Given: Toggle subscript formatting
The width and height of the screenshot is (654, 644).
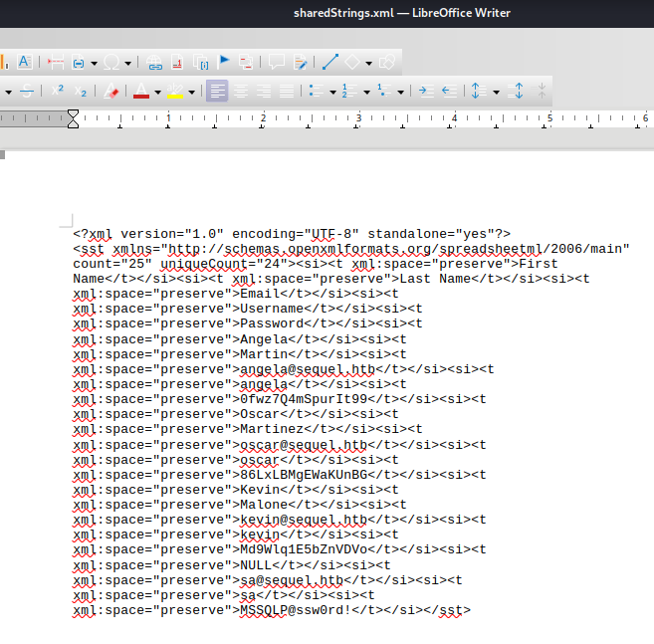Looking at the screenshot, I should click(81, 91).
